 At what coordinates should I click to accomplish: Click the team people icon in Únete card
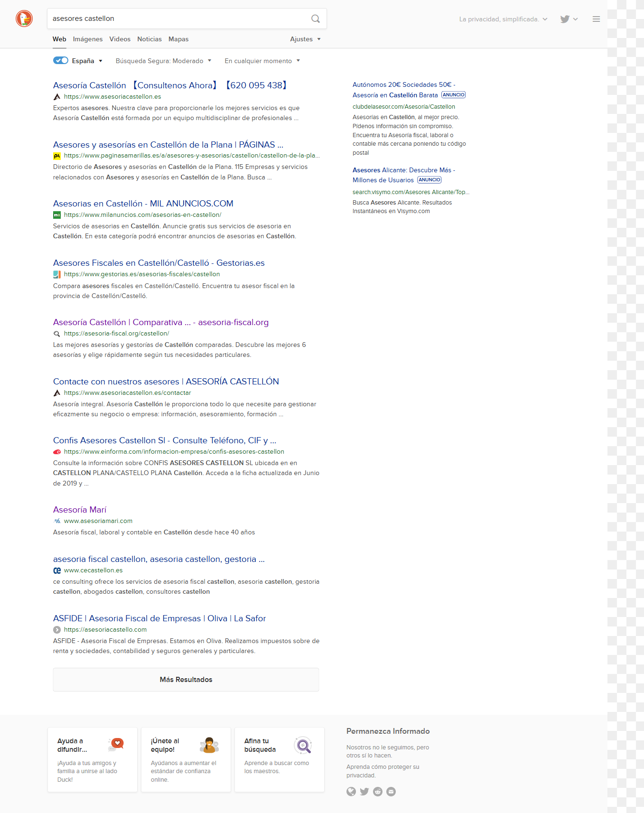pyautogui.click(x=209, y=745)
